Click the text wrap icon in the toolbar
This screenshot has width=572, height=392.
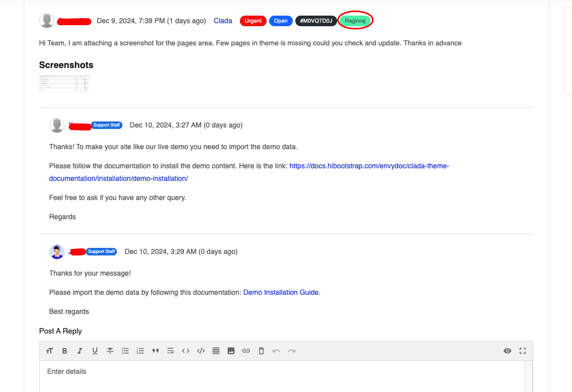coord(170,351)
